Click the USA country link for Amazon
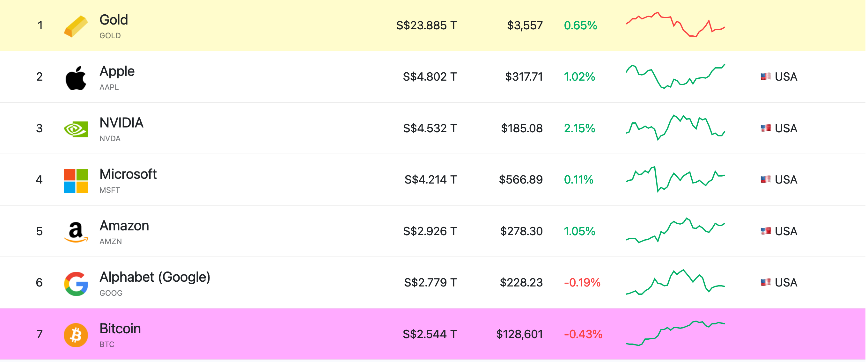 (x=785, y=231)
